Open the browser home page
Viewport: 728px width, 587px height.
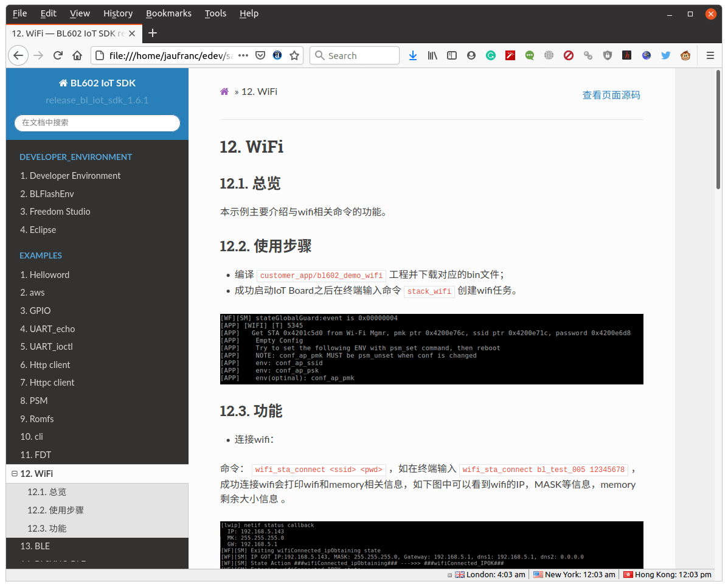pyautogui.click(x=77, y=56)
